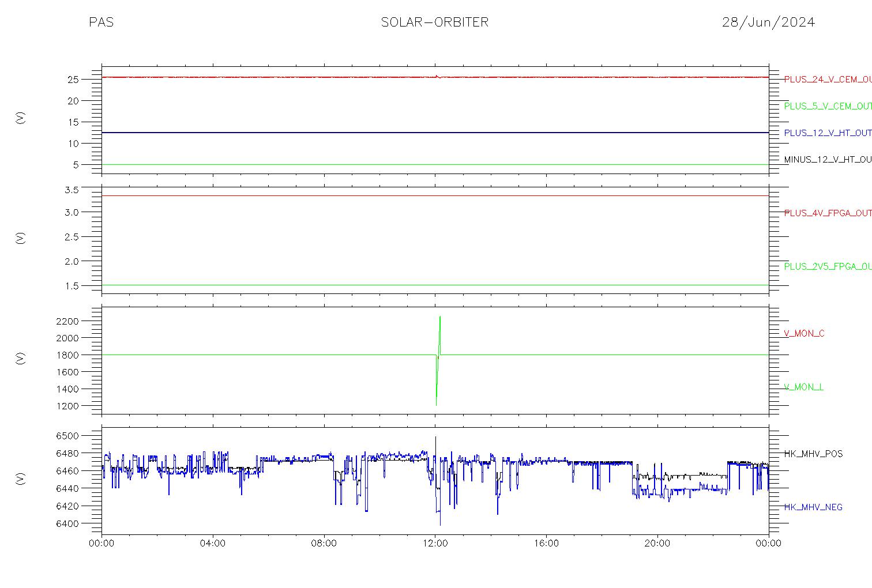This screenshot has width=872, height=588.
Task: Select the HK_MHV_POS legend label
Action: point(813,454)
